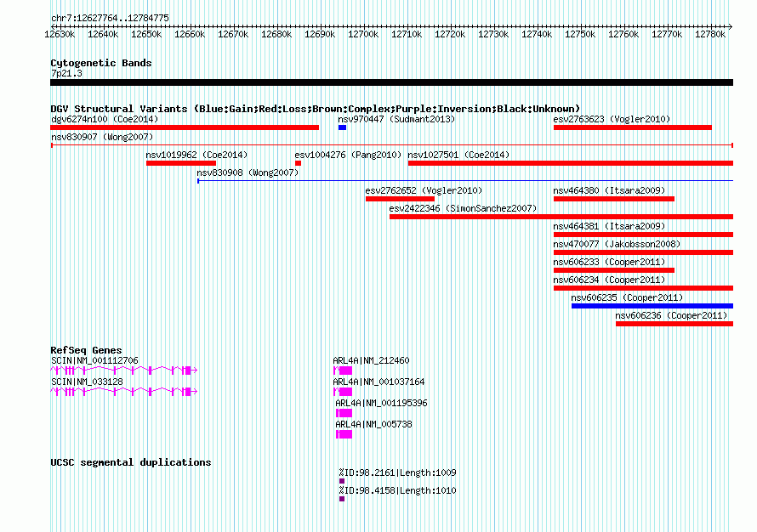Click the ARL4A|NM_001037164 gene glyph
Viewport: 757px width, 532px height.
point(343,392)
